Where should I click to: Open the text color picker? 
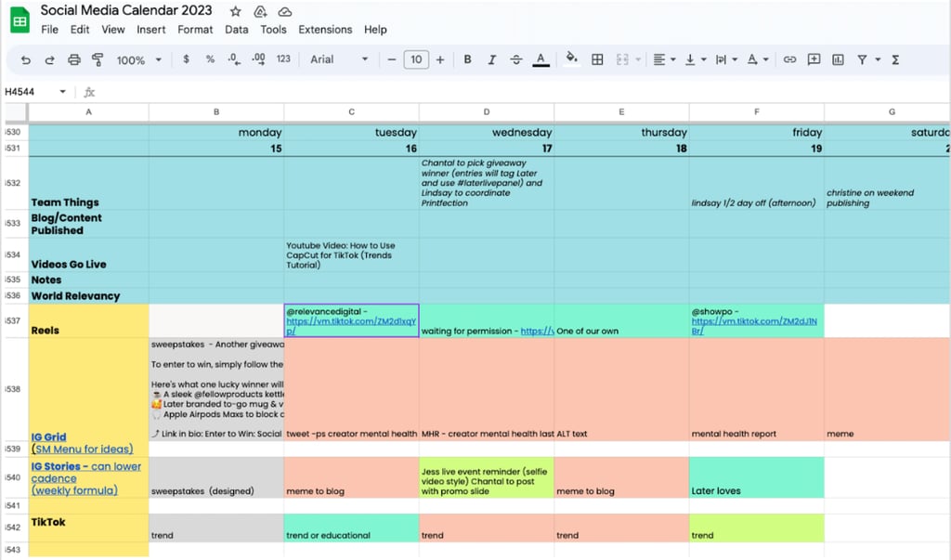click(x=541, y=59)
